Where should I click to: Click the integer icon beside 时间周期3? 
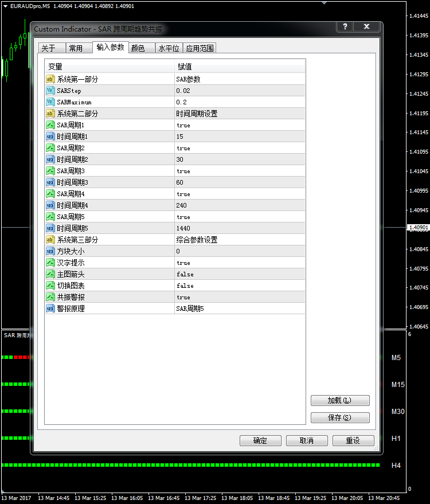click(50, 182)
